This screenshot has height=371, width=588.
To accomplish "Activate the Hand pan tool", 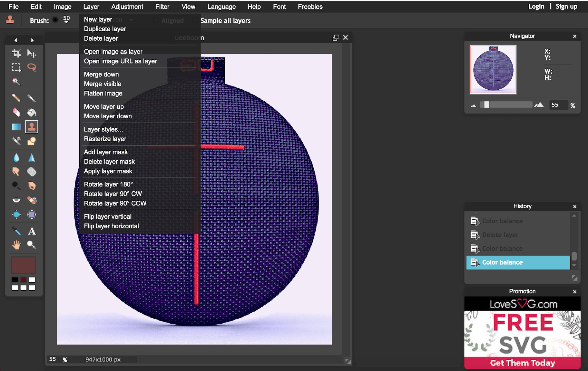I will click(16, 245).
